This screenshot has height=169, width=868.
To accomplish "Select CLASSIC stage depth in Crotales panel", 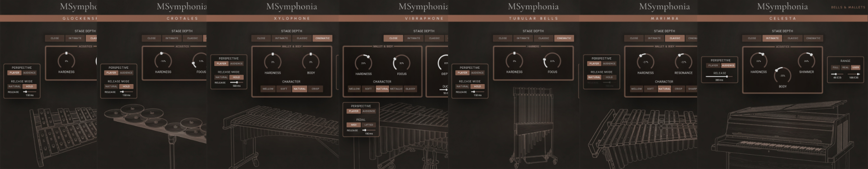I will click(x=193, y=38).
